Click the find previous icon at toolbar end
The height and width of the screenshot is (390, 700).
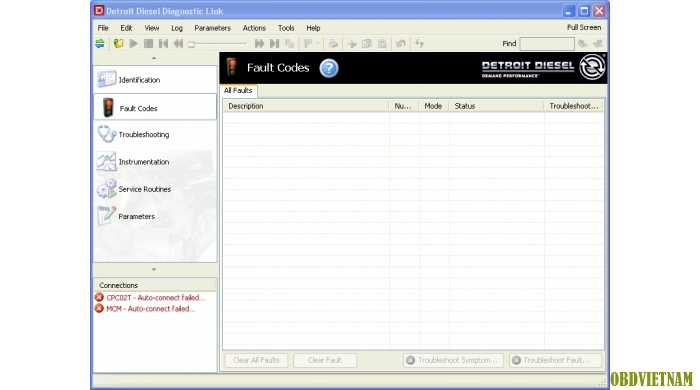pos(598,44)
